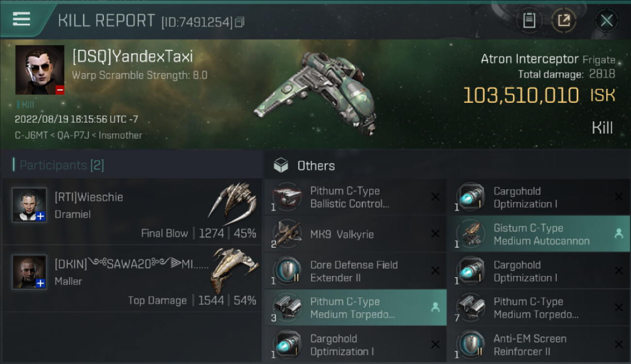Image resolution: width=631 pixels, height=364 pixels.
Task: Toggle the highlighted Gistum C-Type Medium Autocannon
Action: [538, 234]
